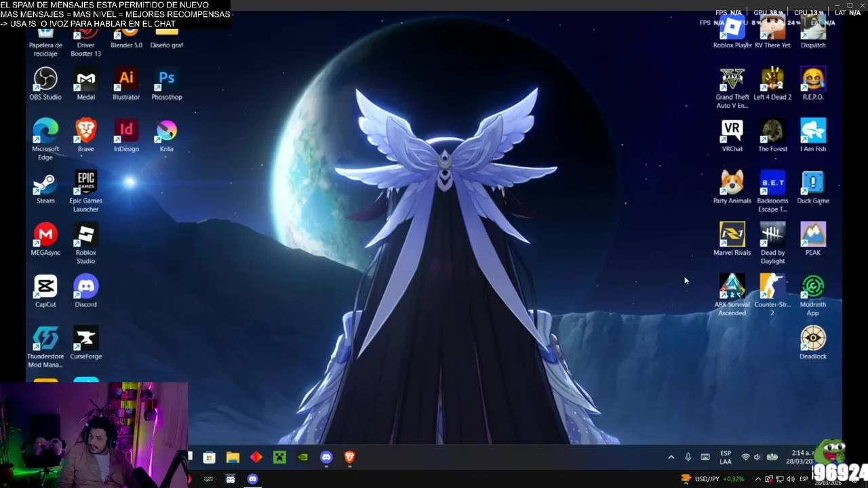The image size is (868, 488).
Task: Open the Krita desktop shortcut
Action: (166, 136)
